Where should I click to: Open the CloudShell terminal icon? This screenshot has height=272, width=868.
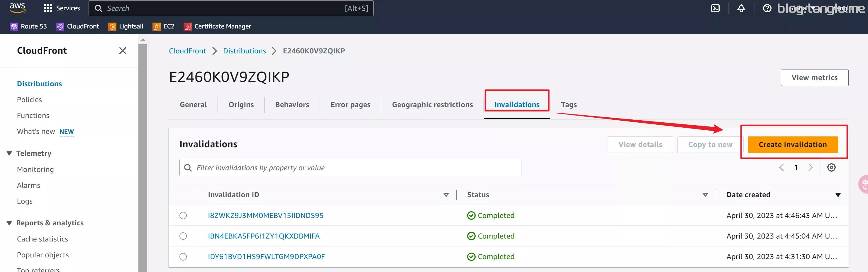click(x=715, y=8)
